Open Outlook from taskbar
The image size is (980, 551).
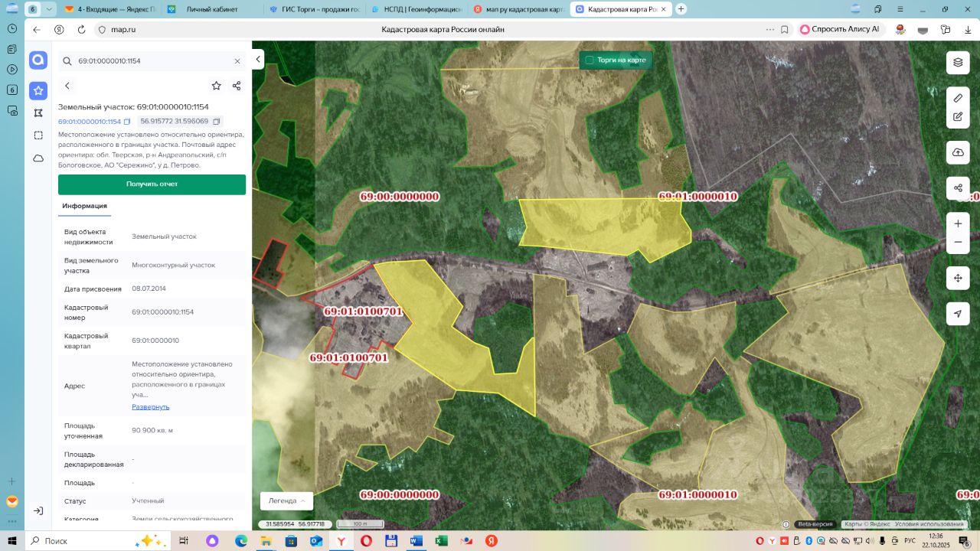pos(316,540)
